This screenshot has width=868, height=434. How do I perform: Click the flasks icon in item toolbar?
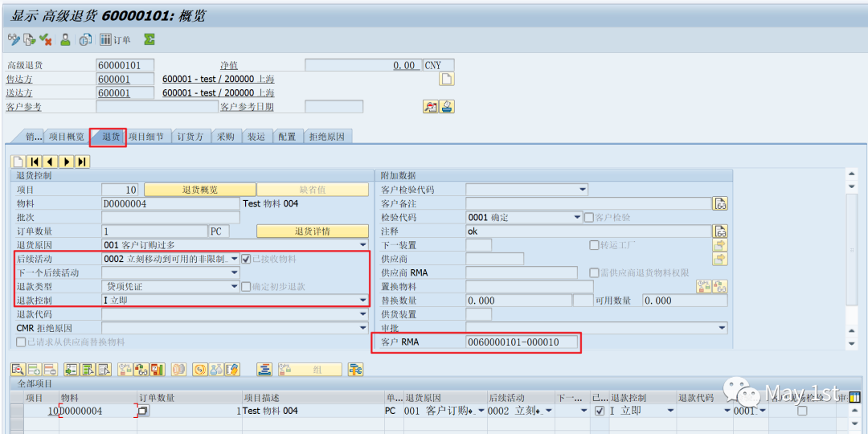(216, 369)
